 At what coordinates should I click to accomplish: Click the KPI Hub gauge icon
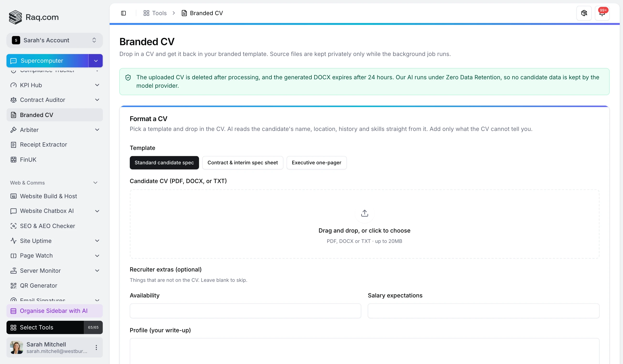tap(13, 85)
